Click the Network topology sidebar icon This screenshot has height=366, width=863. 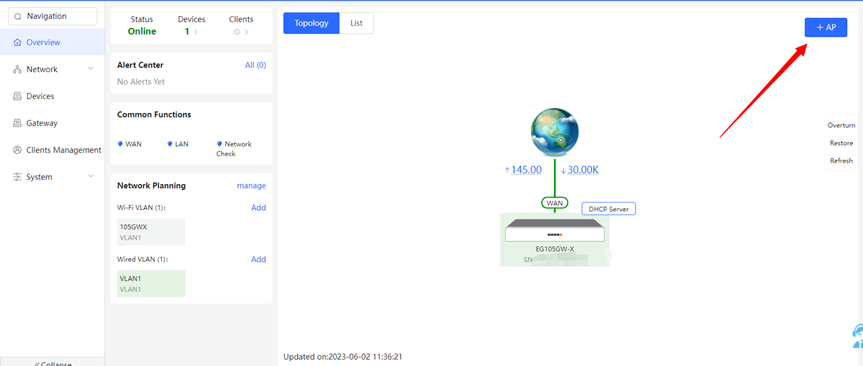(x=17, y=69)
